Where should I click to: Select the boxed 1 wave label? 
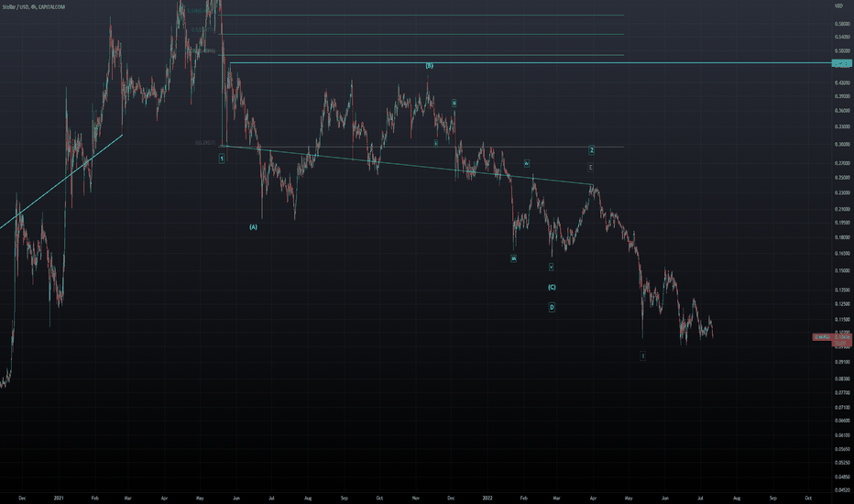pyautogui.click(x=222, y=159)
